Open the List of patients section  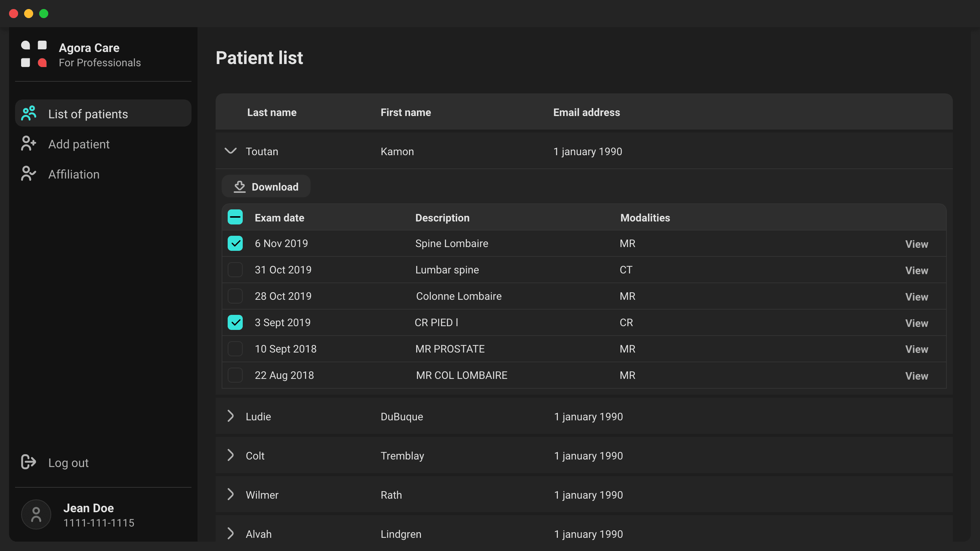88,113
